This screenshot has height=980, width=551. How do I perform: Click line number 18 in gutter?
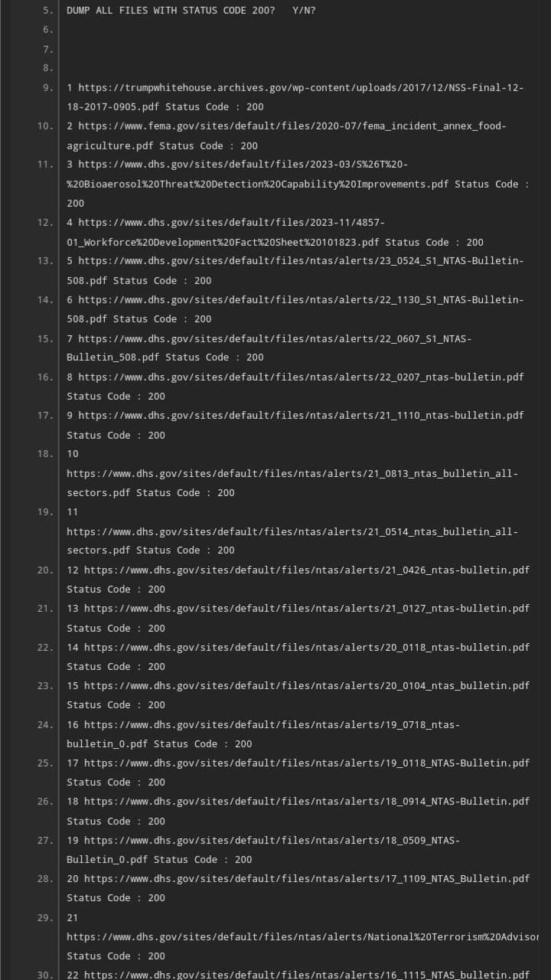(x=45, y=454)
